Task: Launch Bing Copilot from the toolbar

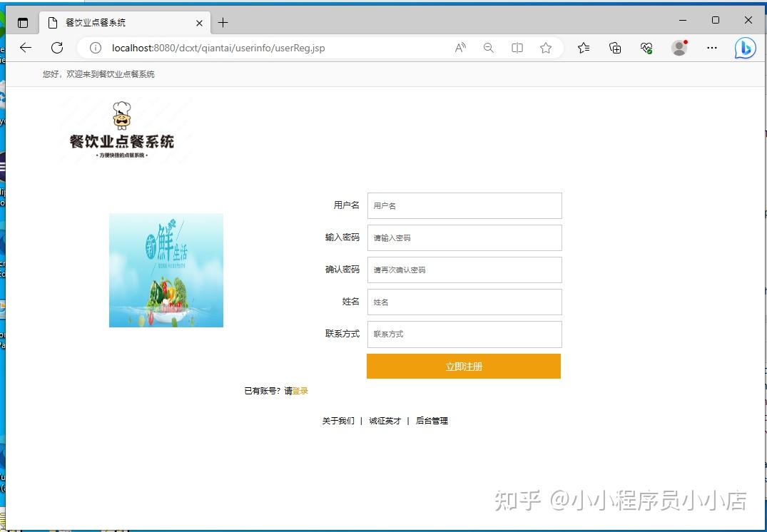Action: point(744,48)
